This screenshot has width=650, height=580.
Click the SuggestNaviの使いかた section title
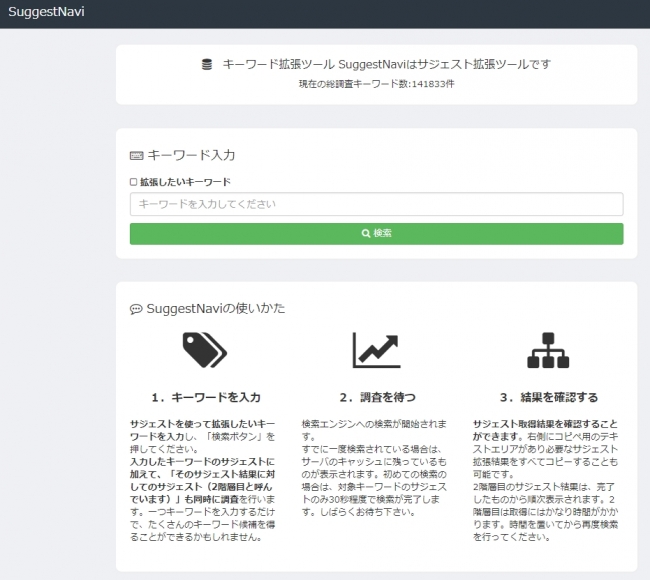215,309
